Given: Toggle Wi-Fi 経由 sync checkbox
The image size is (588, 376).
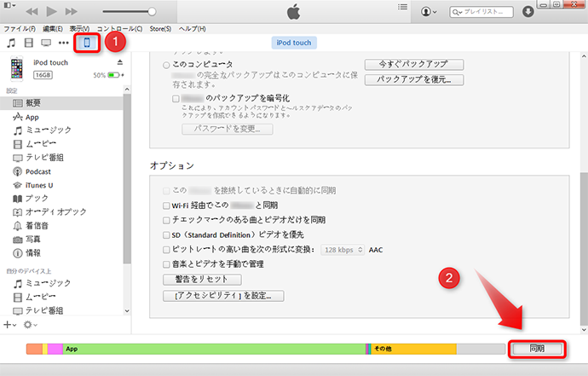Looking at the screenshot, I should point(166,205).
